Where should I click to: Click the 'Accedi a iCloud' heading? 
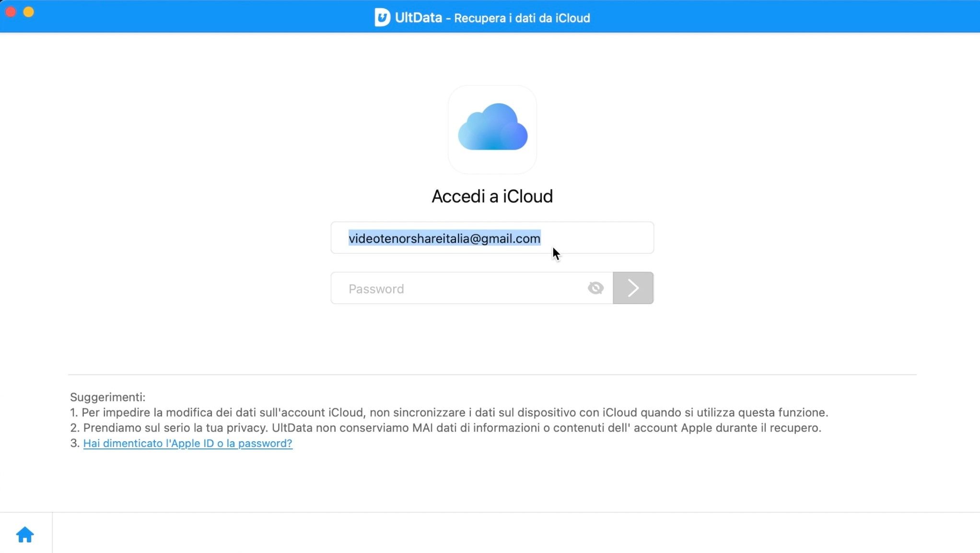(492, 196)
